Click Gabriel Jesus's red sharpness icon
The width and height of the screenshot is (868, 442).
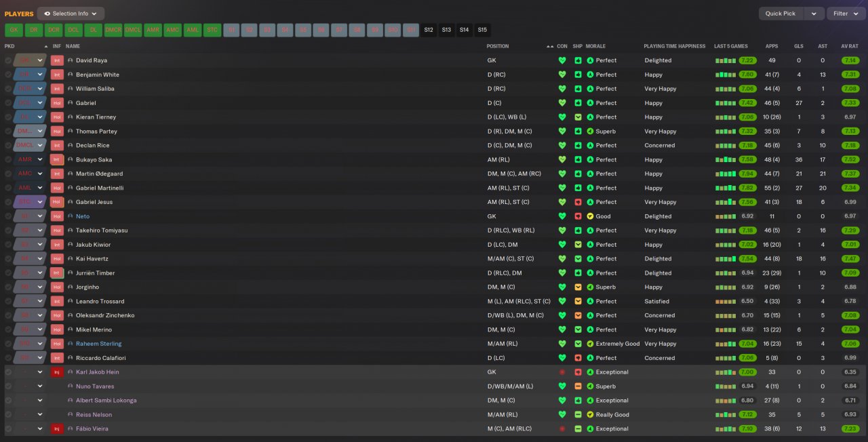click(x=578, y=202)
